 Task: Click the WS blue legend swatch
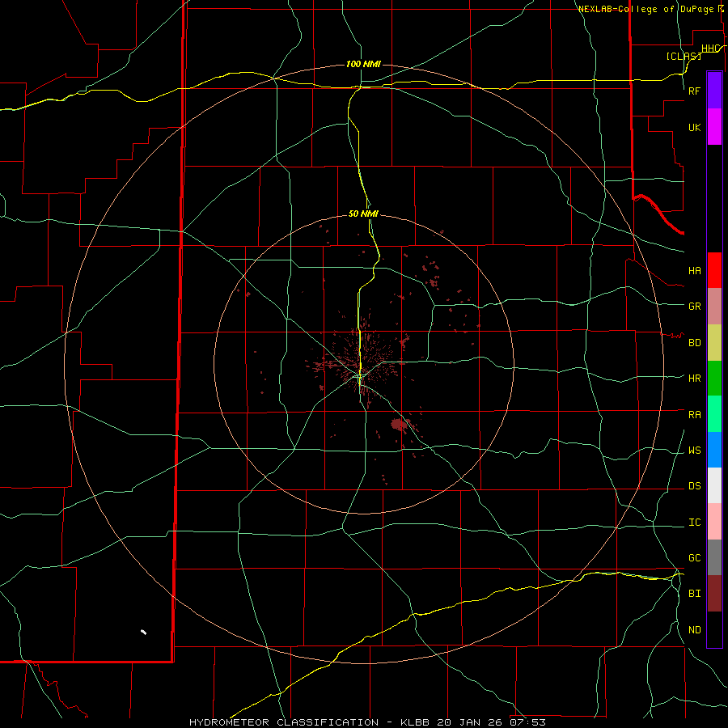pyautogui.click(x=714, y=450)
